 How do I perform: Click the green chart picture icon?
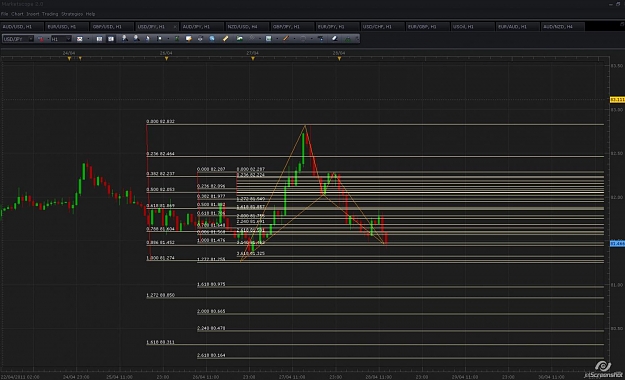tap(240, 39)
